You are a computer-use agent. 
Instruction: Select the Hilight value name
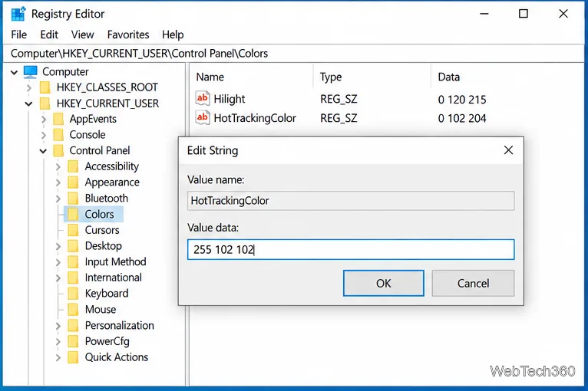(230, 99)
